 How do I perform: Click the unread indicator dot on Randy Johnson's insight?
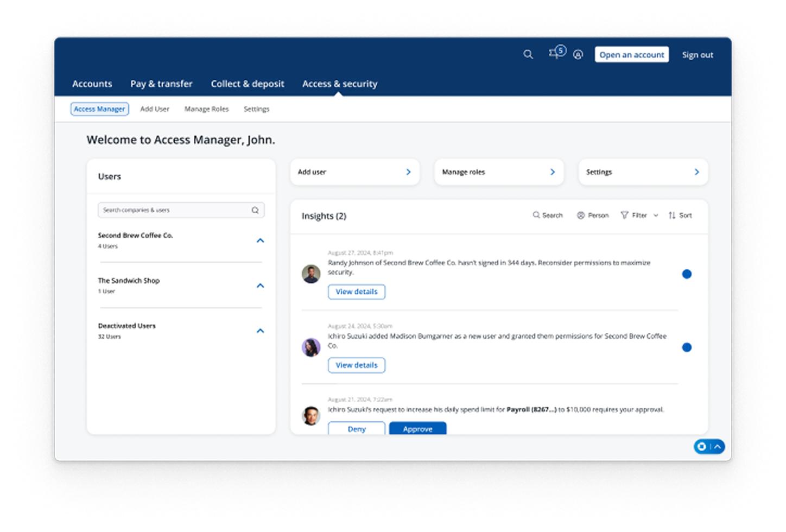tap(687, 274)
